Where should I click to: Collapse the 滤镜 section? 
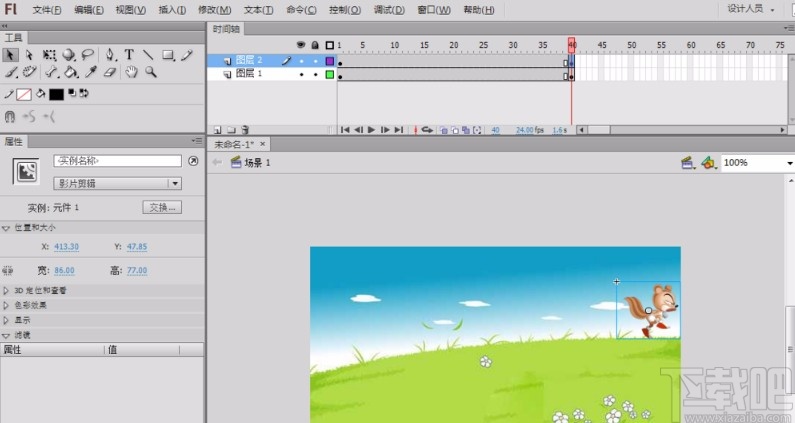coord(6,335)
